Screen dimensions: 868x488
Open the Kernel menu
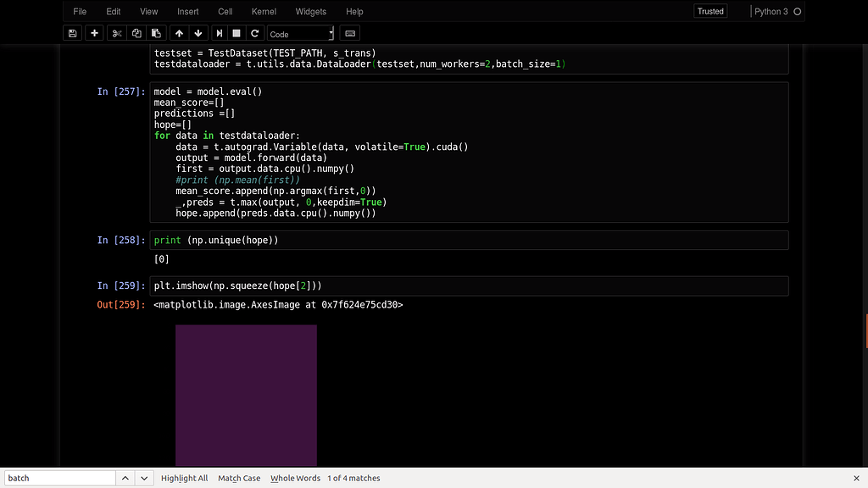(264, 12)
